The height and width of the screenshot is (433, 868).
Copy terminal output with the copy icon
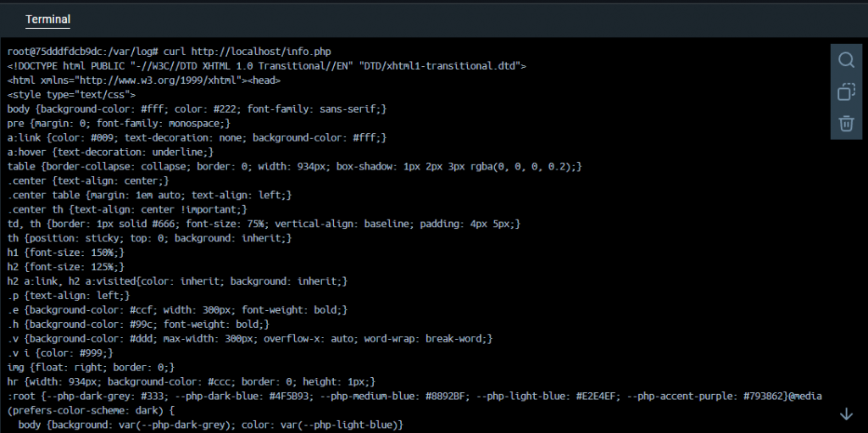pyautogui.click(x=846, y=92)
